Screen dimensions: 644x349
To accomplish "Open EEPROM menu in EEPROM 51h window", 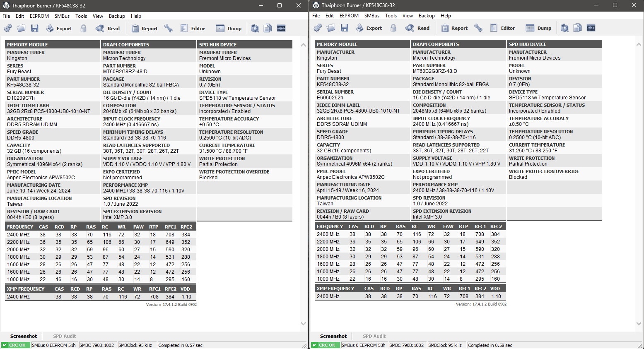I will [x=39, y=16].
